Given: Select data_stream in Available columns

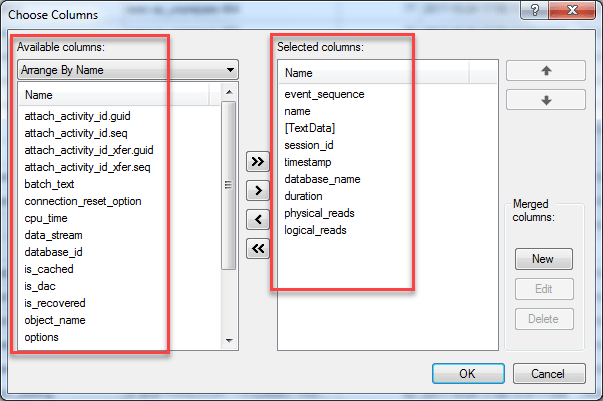Looking at the screenshot, I should [53, 235].
